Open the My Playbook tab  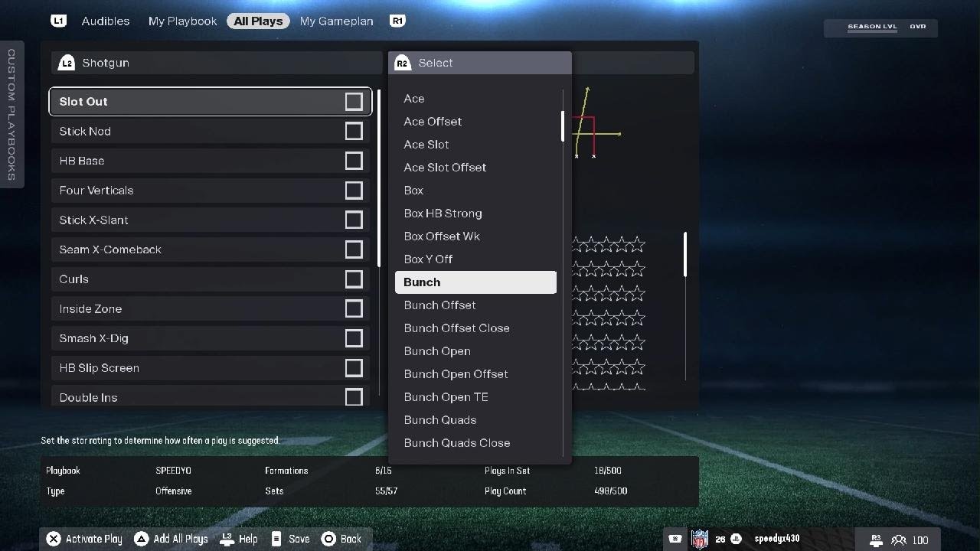click(182, 21)
